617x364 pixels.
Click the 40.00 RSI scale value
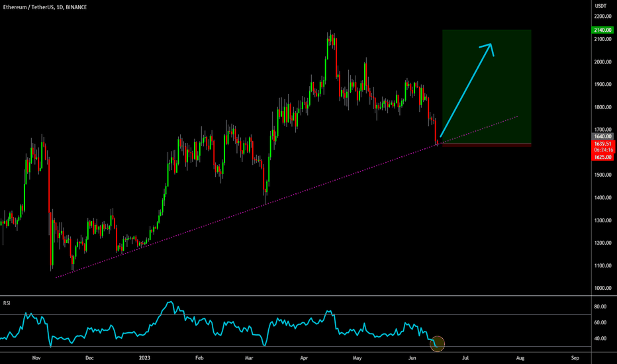(x=600, y=338)
